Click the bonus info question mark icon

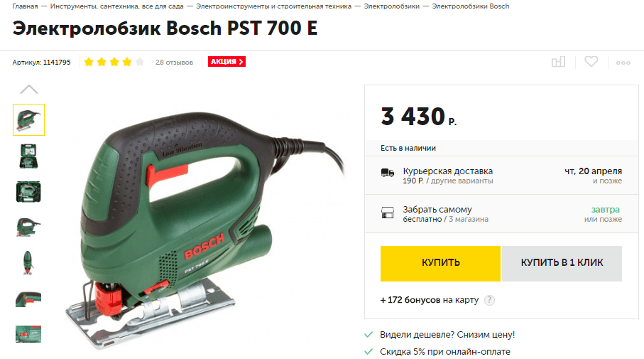[489, 300]
